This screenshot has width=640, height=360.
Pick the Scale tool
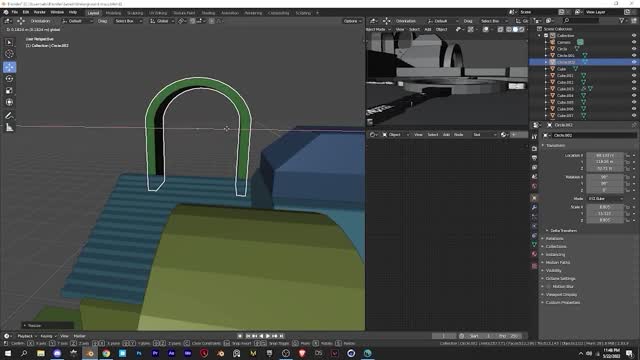[x=9, y=90]
